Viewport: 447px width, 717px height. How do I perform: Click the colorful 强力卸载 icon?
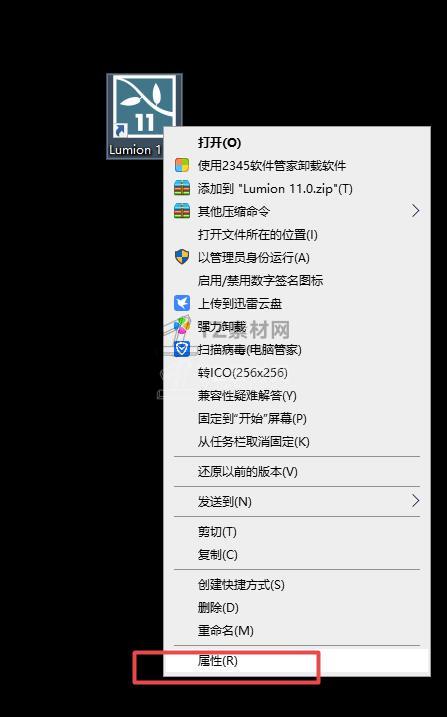click(182, 326)
